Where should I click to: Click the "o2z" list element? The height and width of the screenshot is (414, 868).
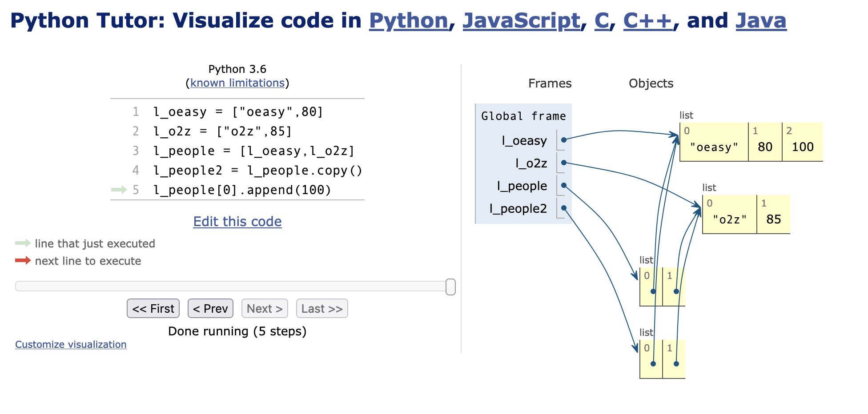(x=730, y=219)
